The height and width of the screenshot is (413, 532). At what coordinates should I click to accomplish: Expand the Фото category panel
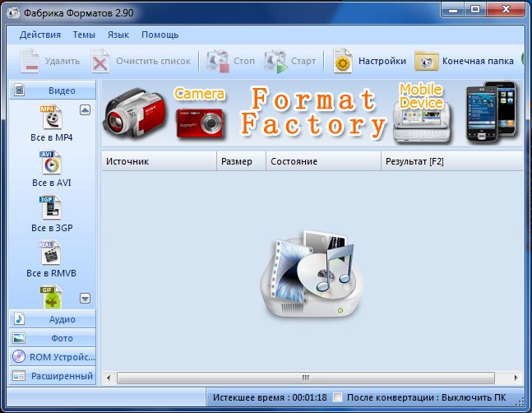point(53,338)
